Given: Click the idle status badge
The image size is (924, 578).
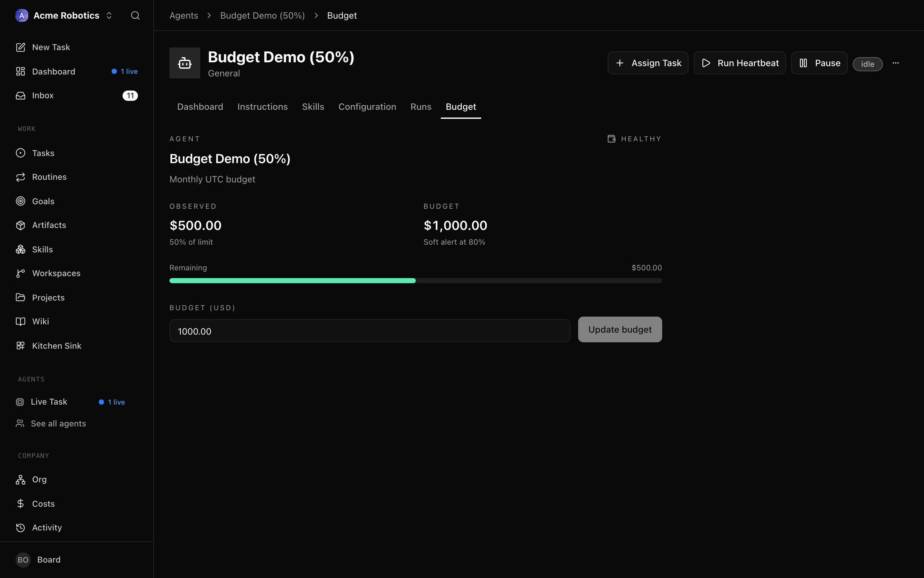Looking at the screenshot, I should pos(868,64).
